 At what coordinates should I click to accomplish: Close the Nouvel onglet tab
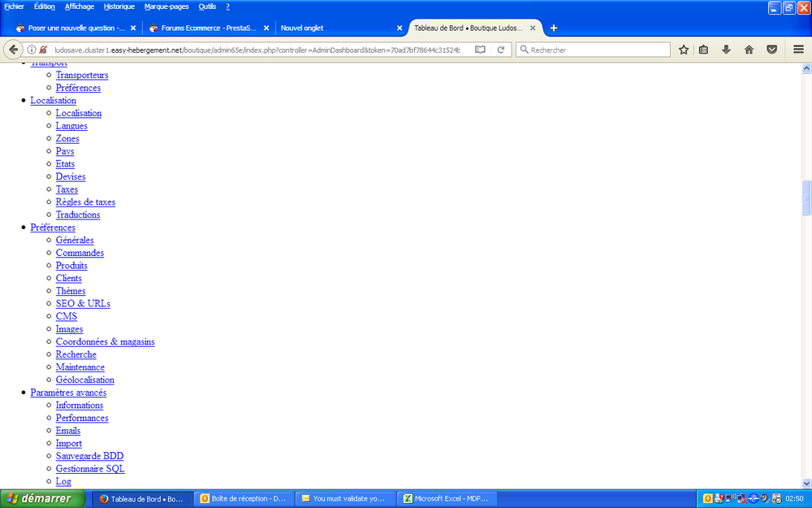(400, 28)
